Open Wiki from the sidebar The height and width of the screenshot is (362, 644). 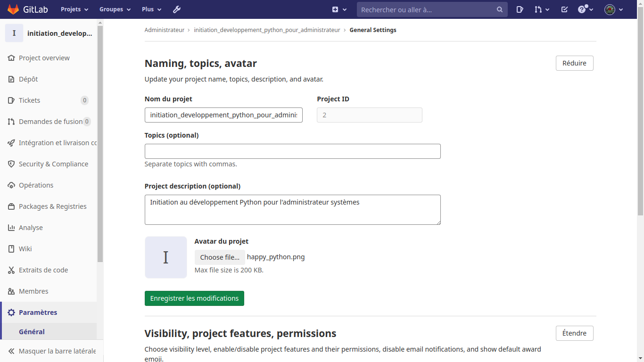point(25,249)
